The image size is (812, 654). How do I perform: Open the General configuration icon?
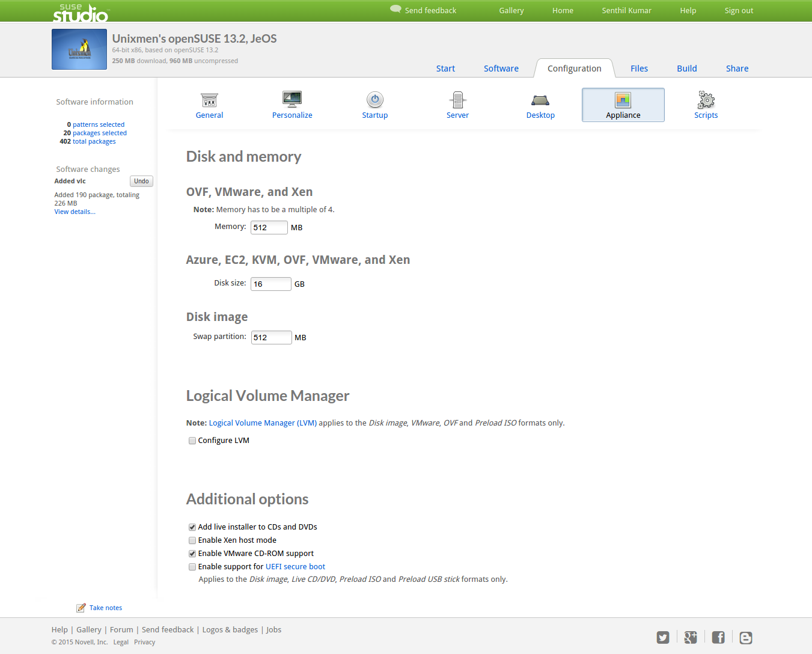pos(209,100)
